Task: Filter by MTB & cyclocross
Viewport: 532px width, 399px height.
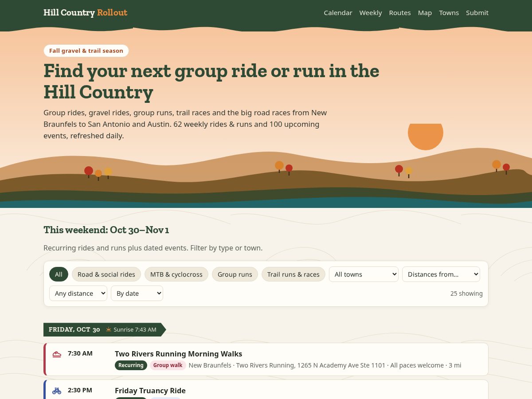Action: tap(176, 274)
